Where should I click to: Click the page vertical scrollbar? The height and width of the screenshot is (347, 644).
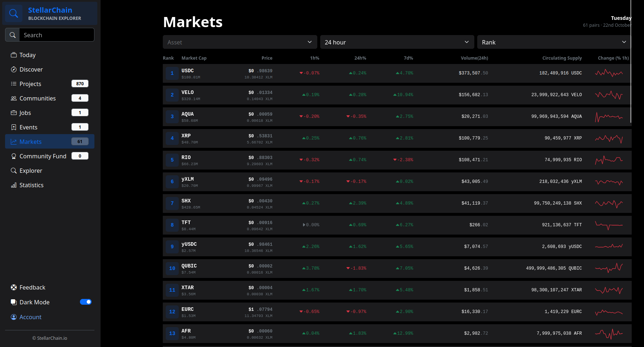(631, 61)
